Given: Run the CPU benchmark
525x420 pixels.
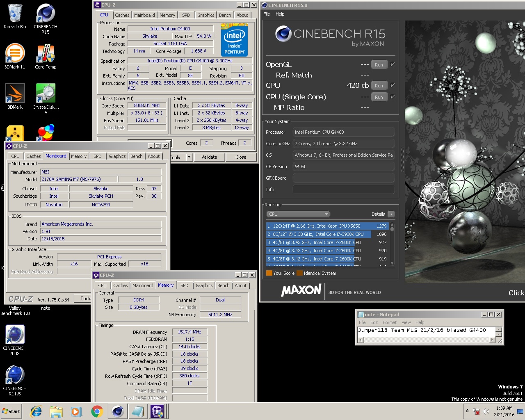Looking at the screenshot, I should [x=379, y=85].
